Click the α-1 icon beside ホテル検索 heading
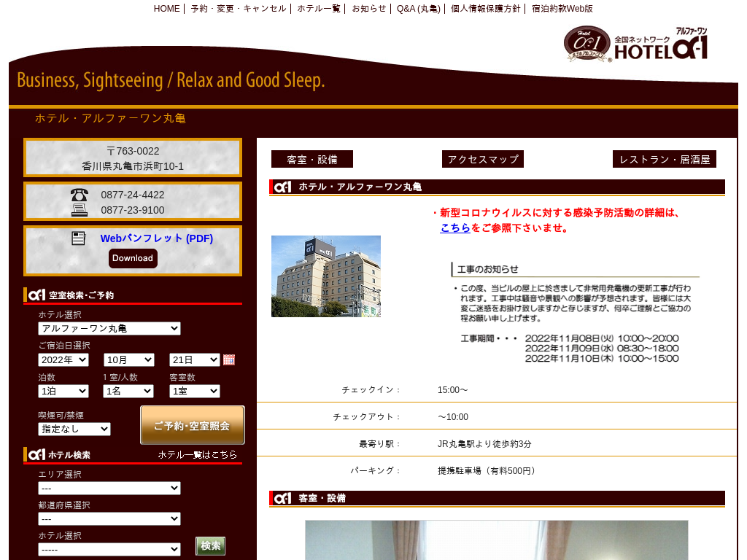This screenshot has width=747, height=560. (x=36, y=455)
